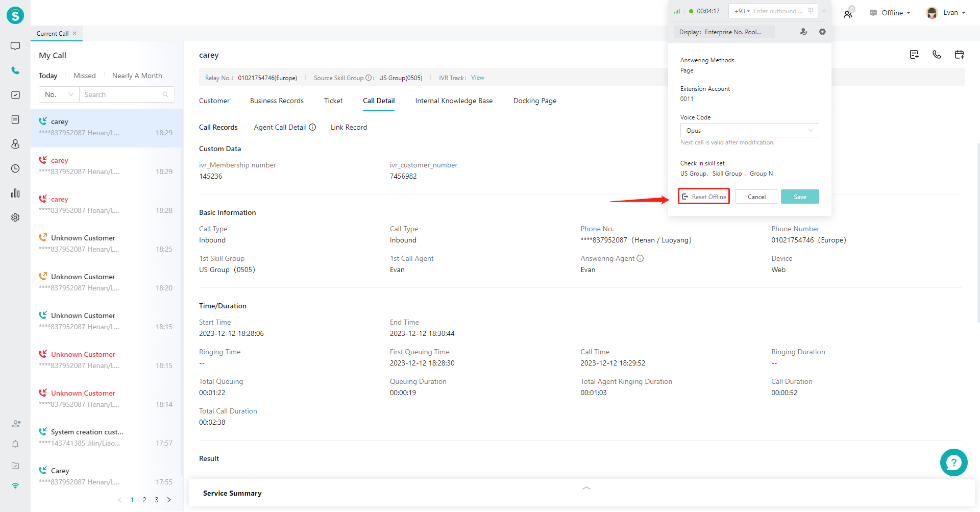
Task: Click the add schedule calendar icon
Action: coord(960,55)
